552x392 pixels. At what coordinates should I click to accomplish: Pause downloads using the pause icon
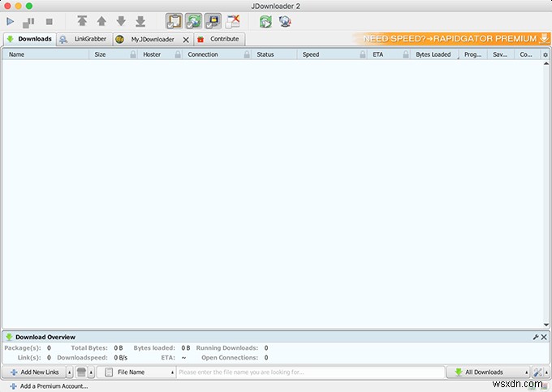click(28, 22)
